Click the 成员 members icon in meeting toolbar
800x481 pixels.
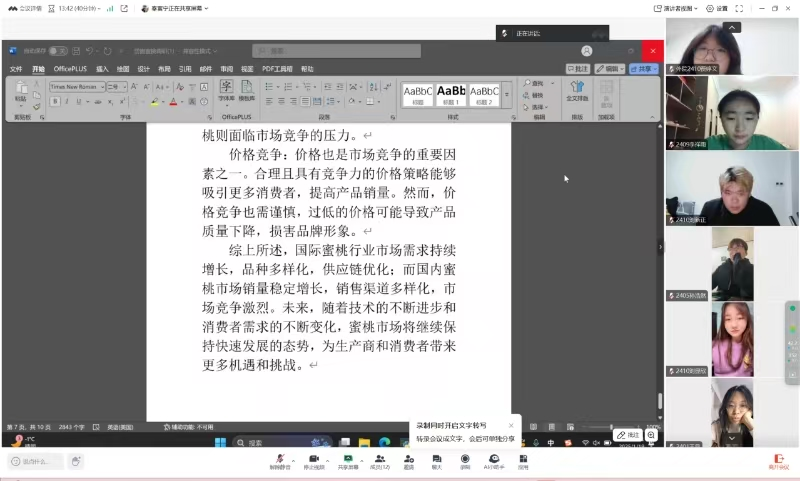click(x=380, y=460)
